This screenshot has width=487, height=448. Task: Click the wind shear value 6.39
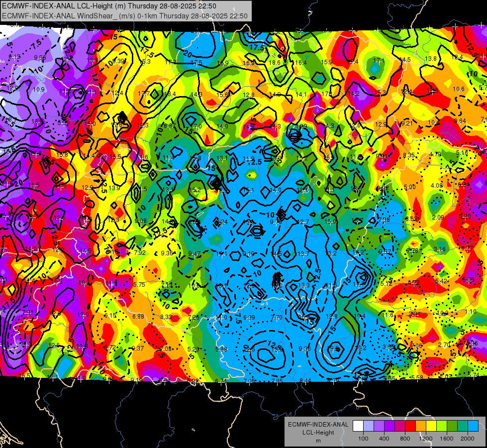(249, 318)
